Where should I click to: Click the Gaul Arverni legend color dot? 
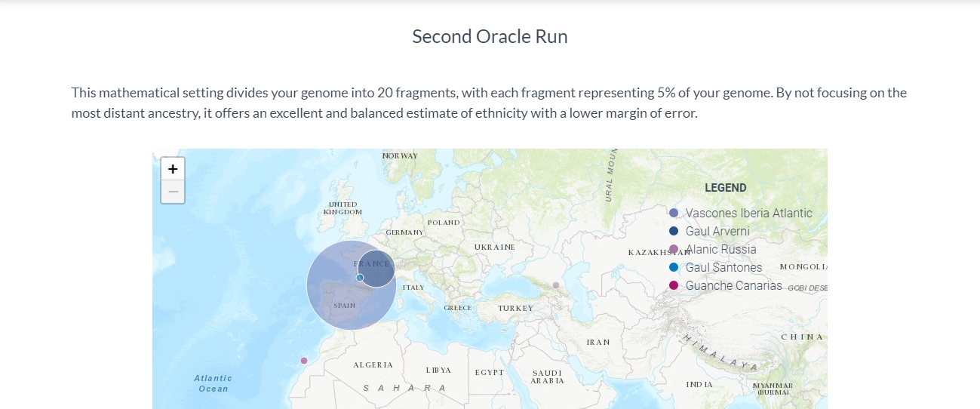click(674, 231)
